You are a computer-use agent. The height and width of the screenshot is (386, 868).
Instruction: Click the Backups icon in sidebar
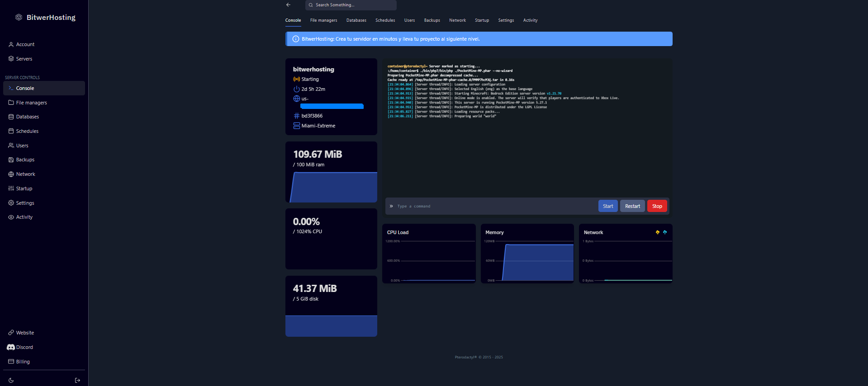click(x=11, y=160)
